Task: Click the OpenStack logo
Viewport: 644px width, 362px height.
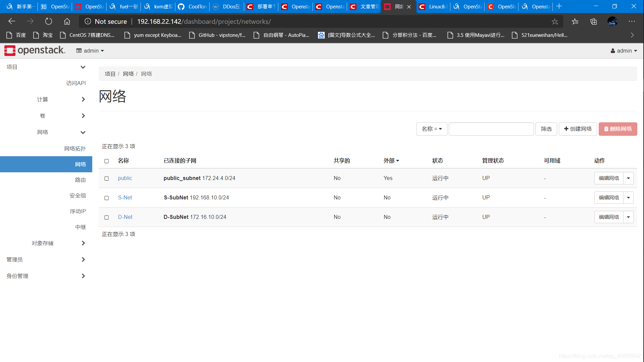Action: [35, 50]
